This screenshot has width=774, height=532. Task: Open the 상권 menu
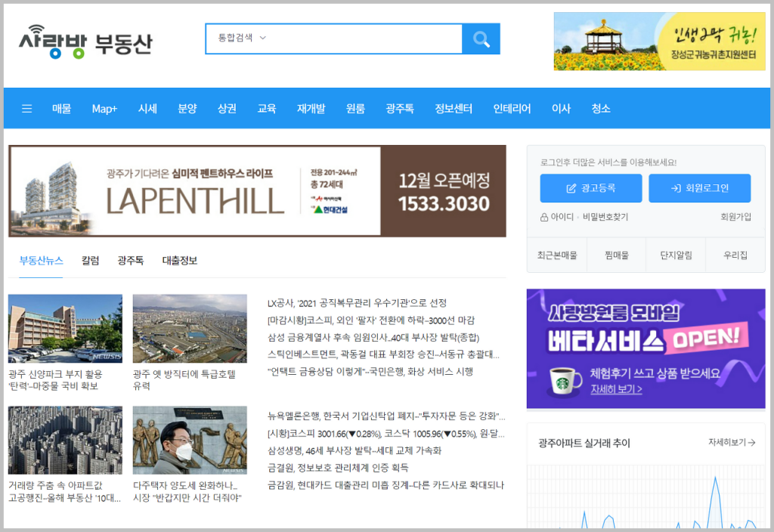tap(227, 109)
